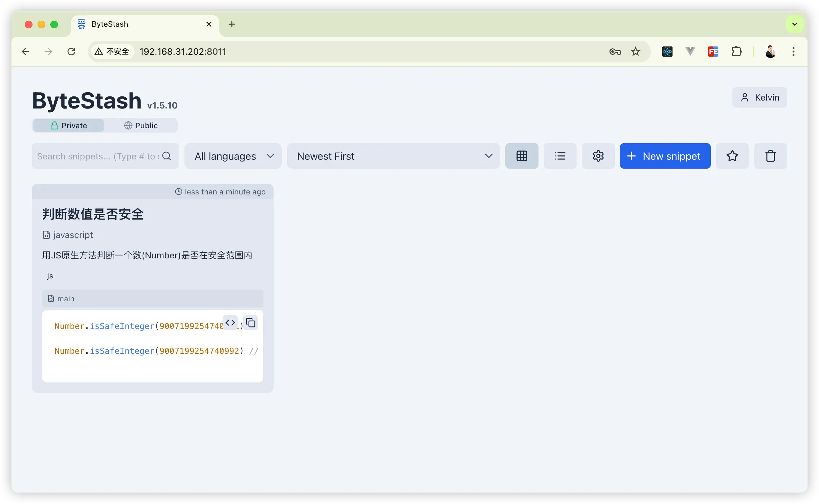Viewport: 819px width, 504px height.
Task: Open the Chrome three-dot menu
Action: point(794,52)
